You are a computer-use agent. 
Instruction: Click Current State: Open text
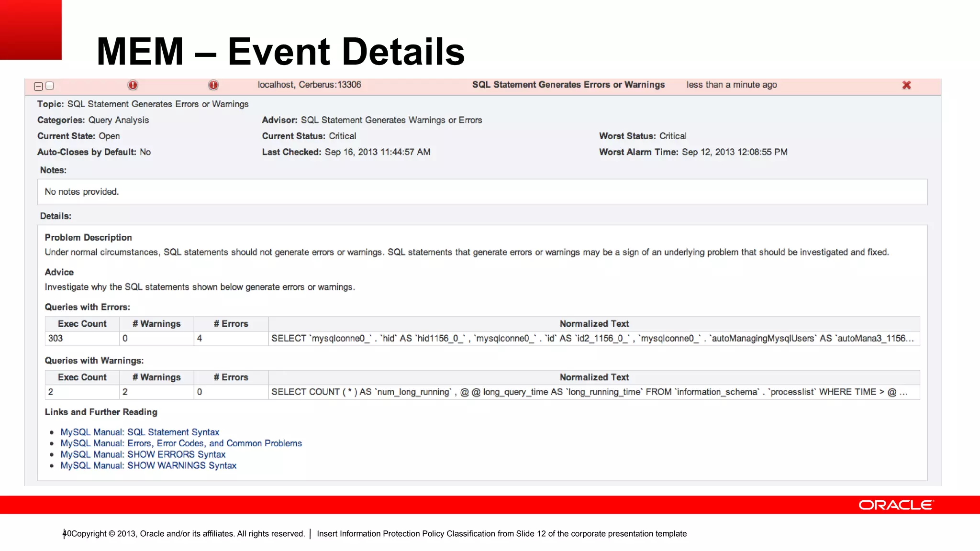(x=78, y=136)
